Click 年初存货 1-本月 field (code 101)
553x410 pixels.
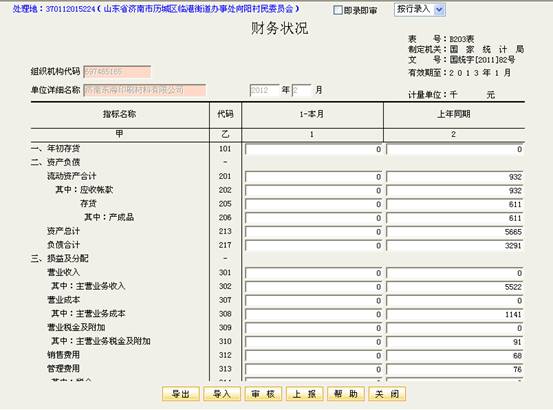(314, 149)
